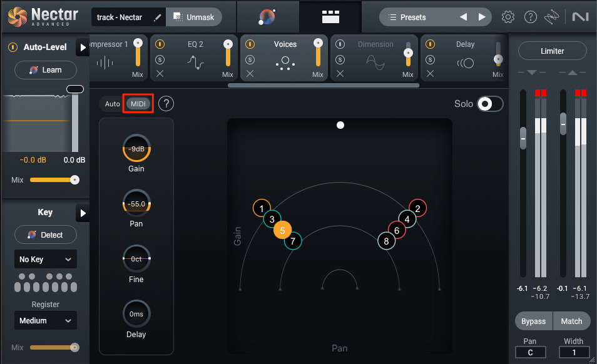Click the Nectar logo icon
The height and width of the screenshot is (364, 597).
(x=18, y=17)
